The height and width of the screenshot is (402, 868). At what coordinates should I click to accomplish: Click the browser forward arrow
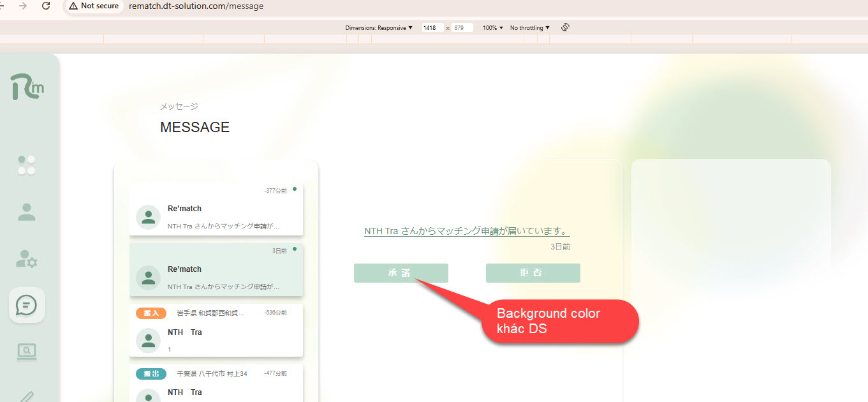coord(23,6)
